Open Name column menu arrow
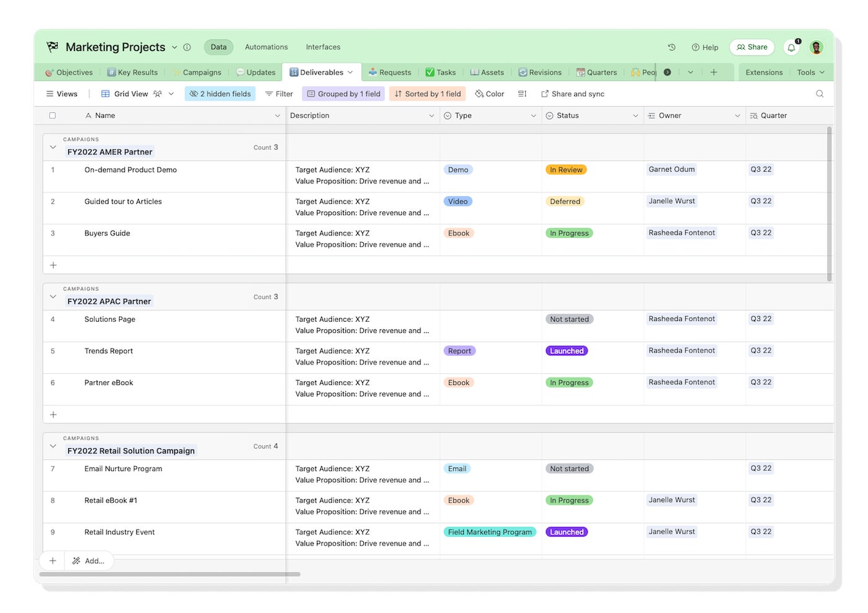 click(277, 116)
